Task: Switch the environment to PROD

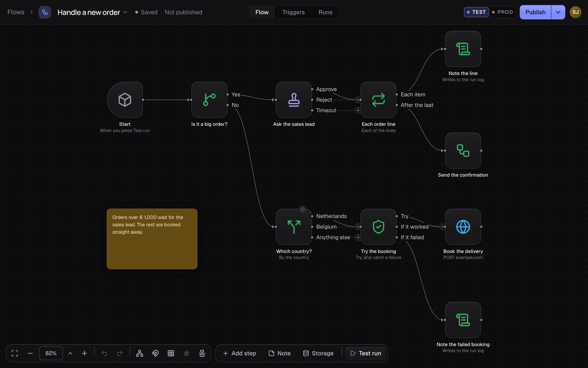Action: pos(502,12)
